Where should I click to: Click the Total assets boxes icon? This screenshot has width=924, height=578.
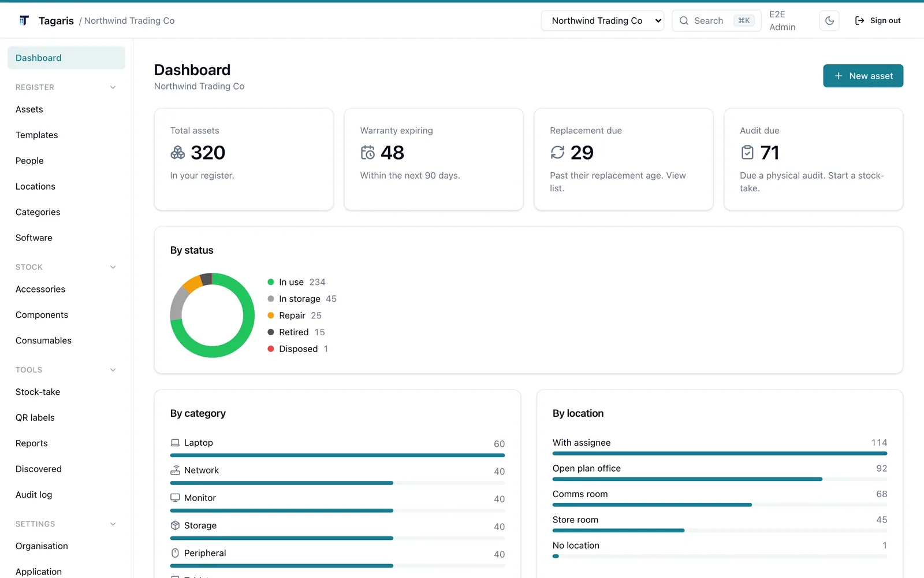[178, 153]
